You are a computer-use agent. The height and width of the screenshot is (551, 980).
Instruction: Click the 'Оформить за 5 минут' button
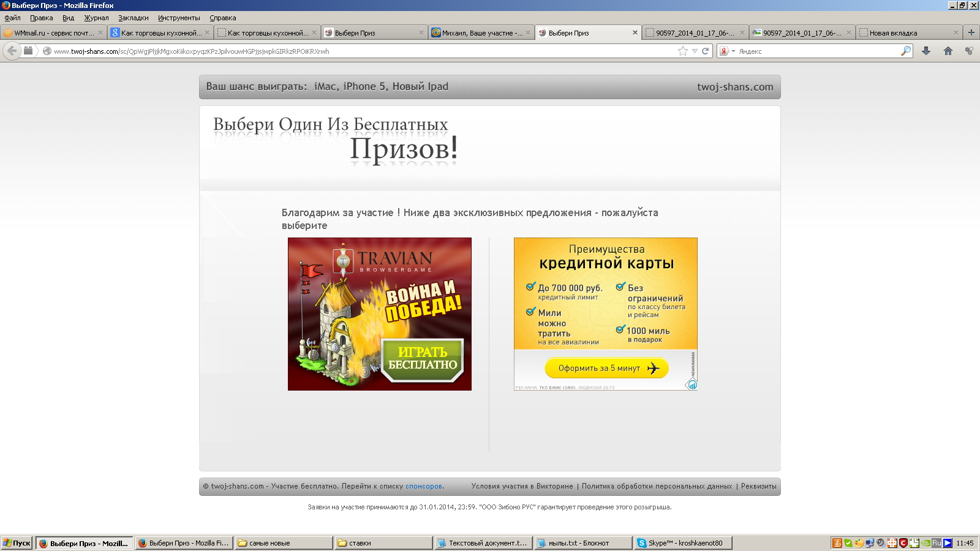coord(606,368)
